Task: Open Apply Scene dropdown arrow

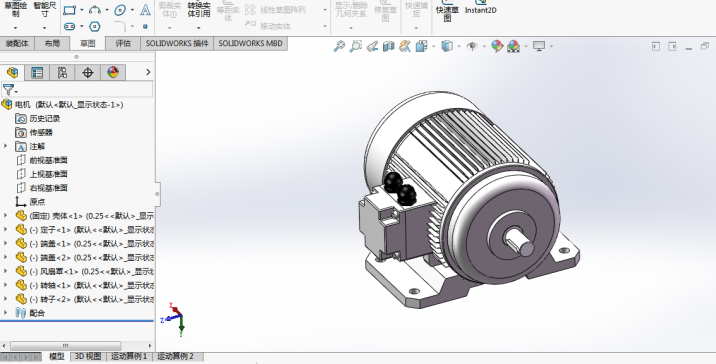Action: 526,46
